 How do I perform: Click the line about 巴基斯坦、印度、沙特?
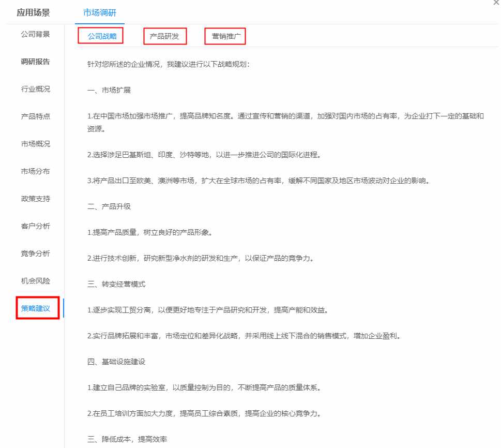204,155
